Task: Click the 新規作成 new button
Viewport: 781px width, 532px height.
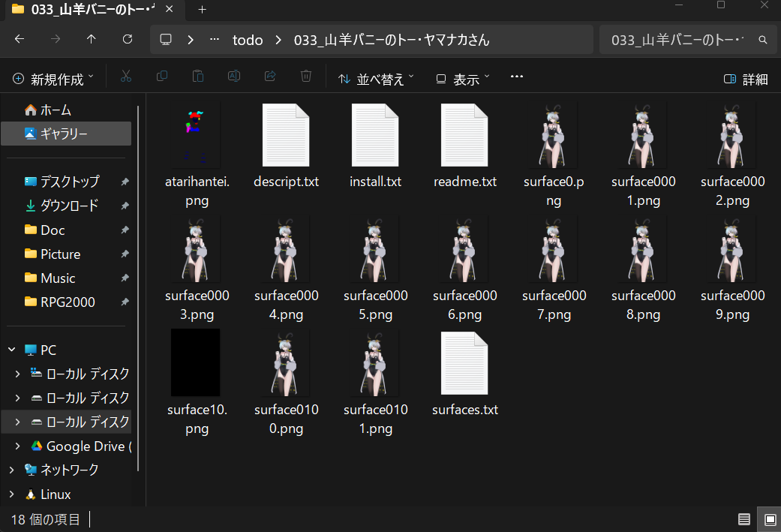Action: click(x=53, y=79)
